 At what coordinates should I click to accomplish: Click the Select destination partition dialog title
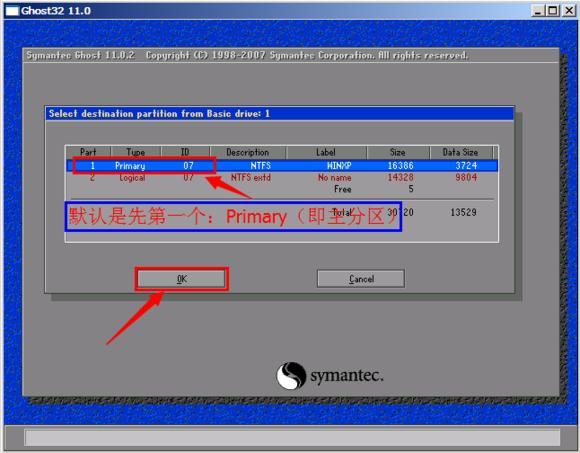(159, 114)
